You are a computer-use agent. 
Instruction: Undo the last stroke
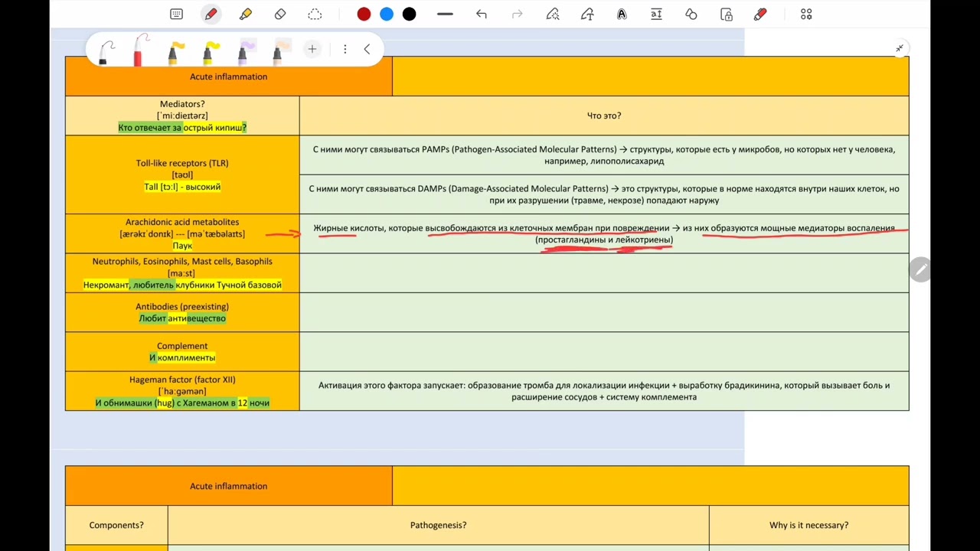point(481,15)
